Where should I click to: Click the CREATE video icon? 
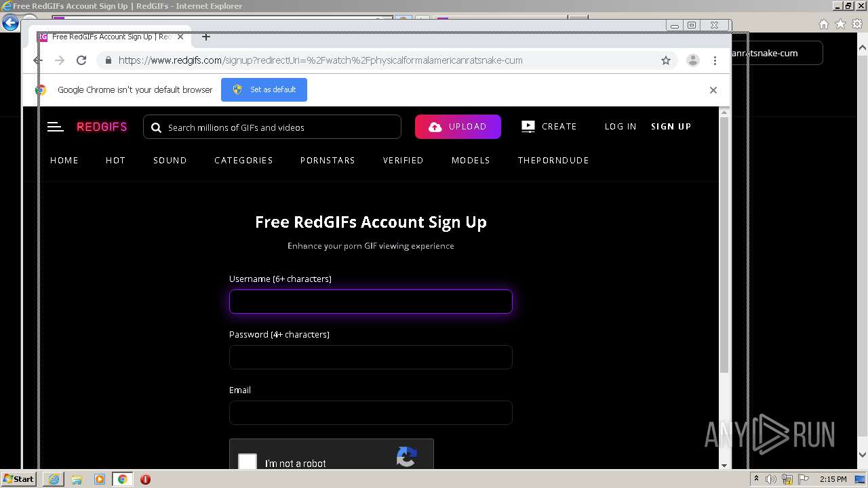coord(528,127)
